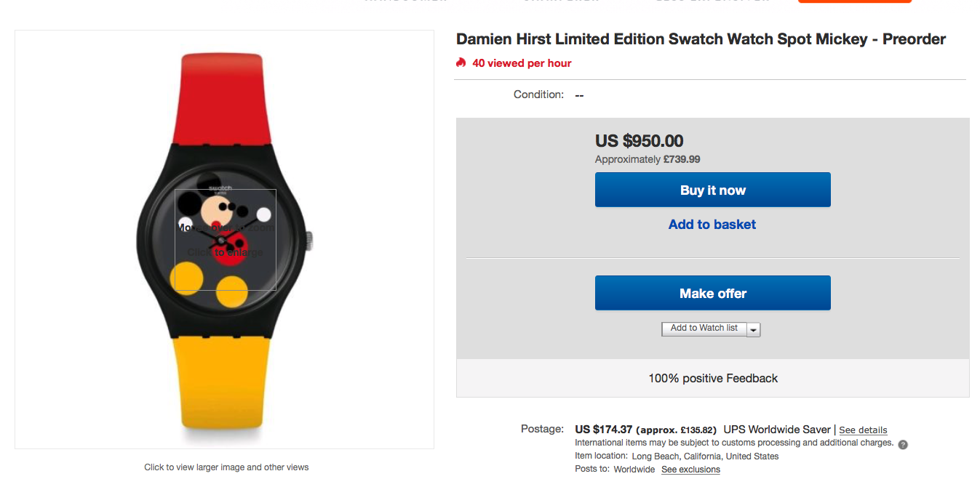Screen dimensions: 980x479
Task: Click the 100% positive Feedback bar
Action: (x=712, y=378)
